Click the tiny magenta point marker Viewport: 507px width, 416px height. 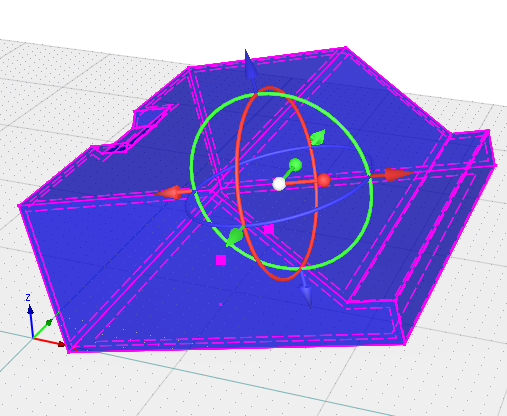coord(220,304)
